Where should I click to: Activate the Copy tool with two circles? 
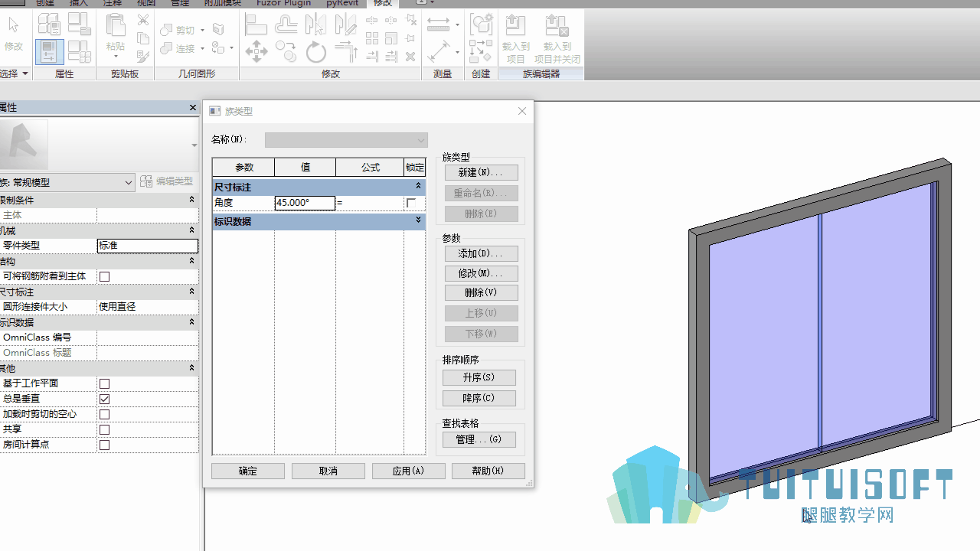click(286, 52)
